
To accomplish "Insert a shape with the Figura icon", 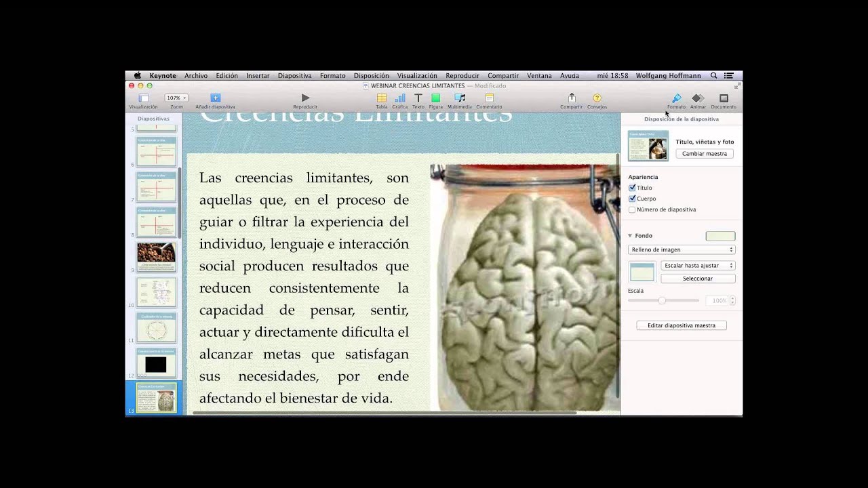I will [x=435, y=98].
